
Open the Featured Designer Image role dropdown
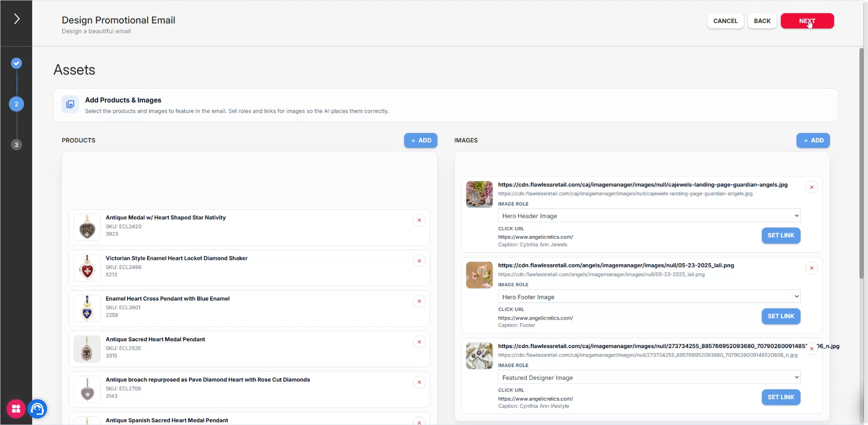pos(649,377)
